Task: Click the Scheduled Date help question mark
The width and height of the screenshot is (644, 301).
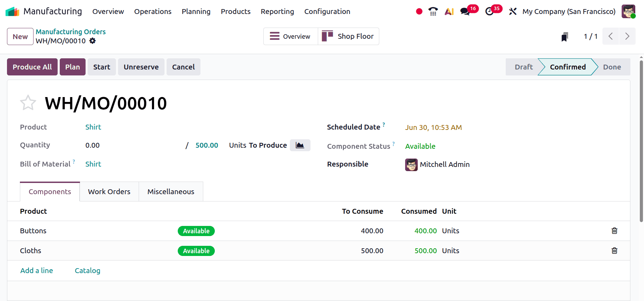Action: tap(383, 124)
